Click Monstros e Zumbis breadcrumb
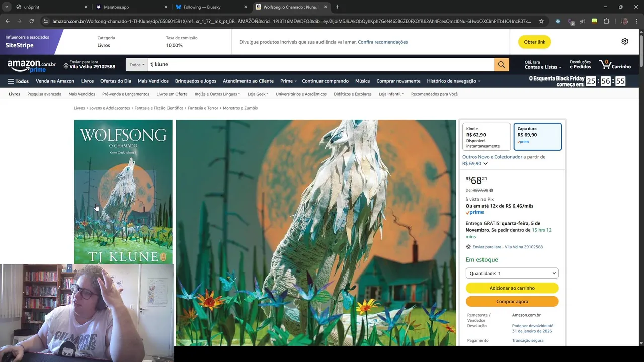 [x=240, y=108]
